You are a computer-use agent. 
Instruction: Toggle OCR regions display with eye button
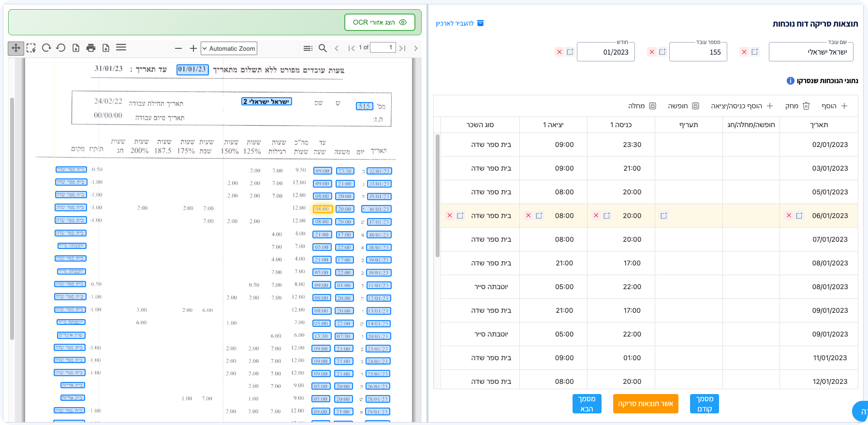[380, 22]
